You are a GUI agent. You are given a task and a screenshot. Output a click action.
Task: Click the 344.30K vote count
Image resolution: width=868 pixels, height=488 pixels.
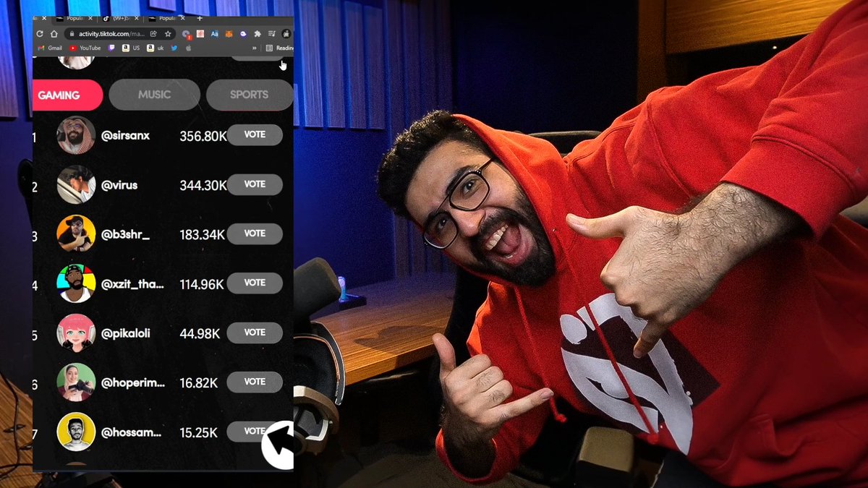203,185
